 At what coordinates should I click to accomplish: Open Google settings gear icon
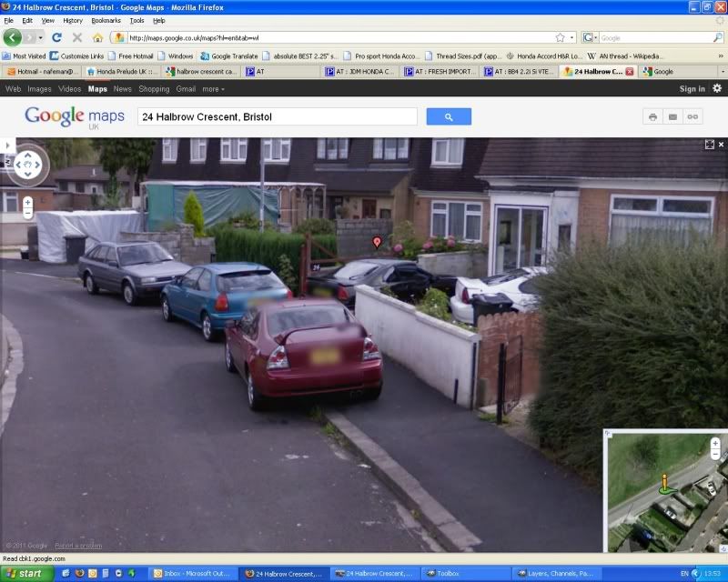[x=717, y=88]
